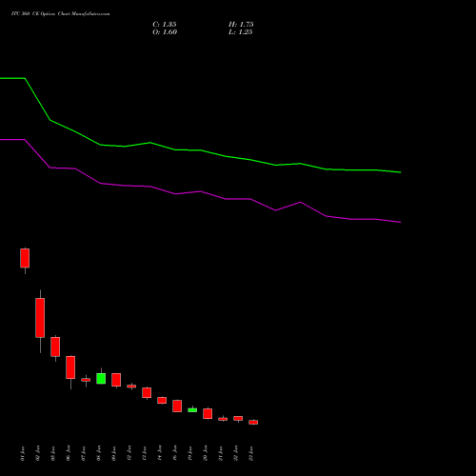Select the red candlestick above 03 Jan
Viewport: 476px width, 476px height.
coord(55,347)
